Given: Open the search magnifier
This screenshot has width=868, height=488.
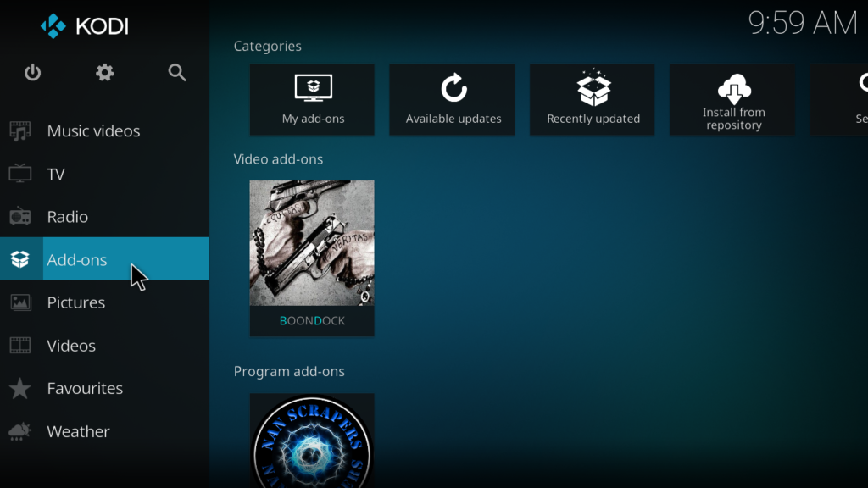Looking at the screenshot, I should [177, 73].
